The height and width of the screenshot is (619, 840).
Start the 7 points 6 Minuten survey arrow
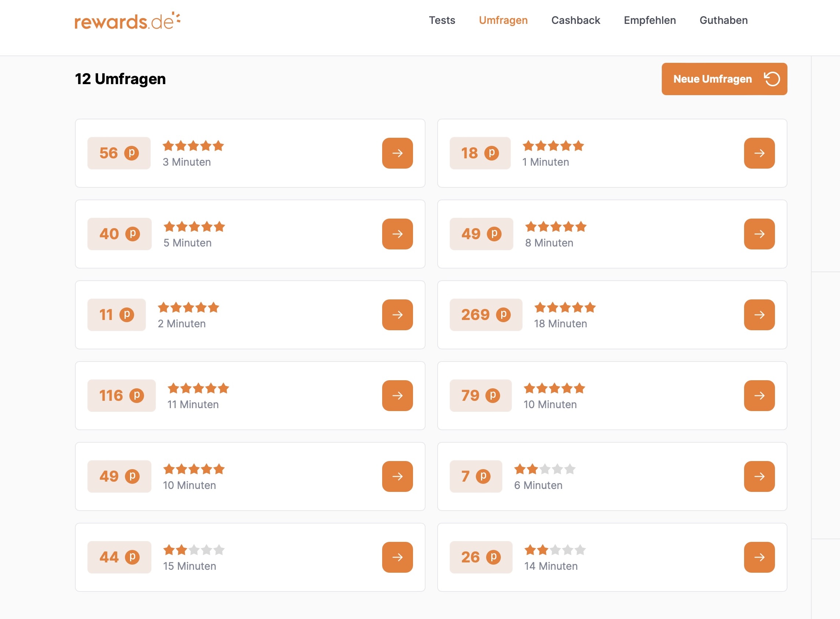pyautogui.click(x=759, y=476)
